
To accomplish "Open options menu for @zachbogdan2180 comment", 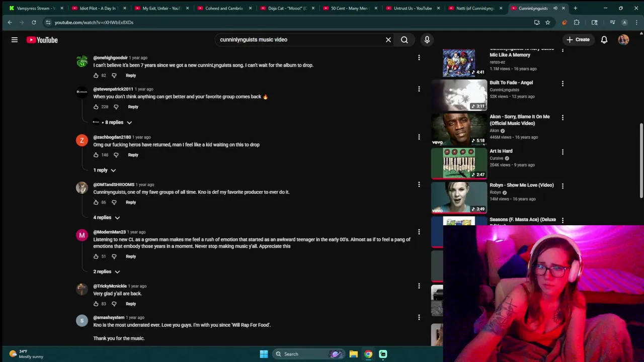I will coord(419,137).
